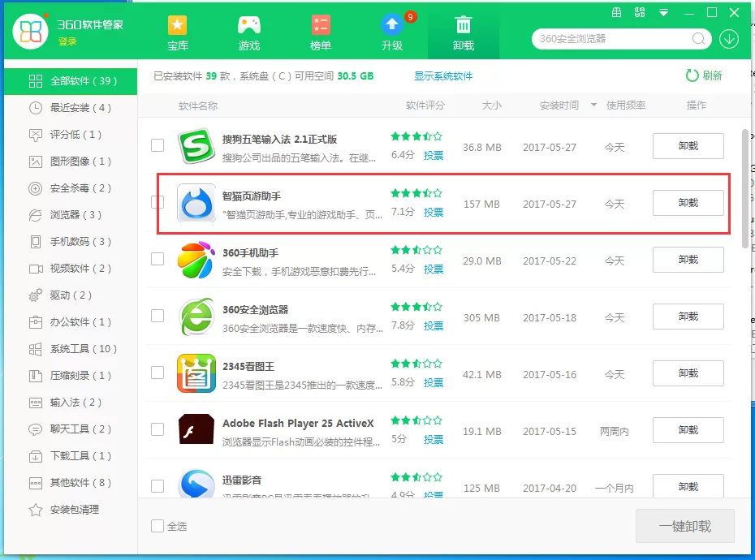Screen dimensions: 755x560
Task: Uninstall 360安全浏览器 with 卸载 button
Action: (688, 317)
